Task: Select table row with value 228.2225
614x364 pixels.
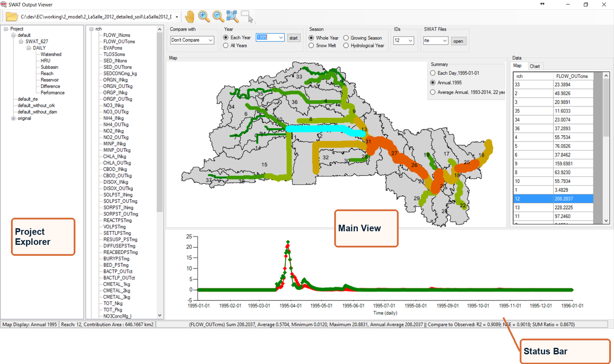Action: [554, 207]
